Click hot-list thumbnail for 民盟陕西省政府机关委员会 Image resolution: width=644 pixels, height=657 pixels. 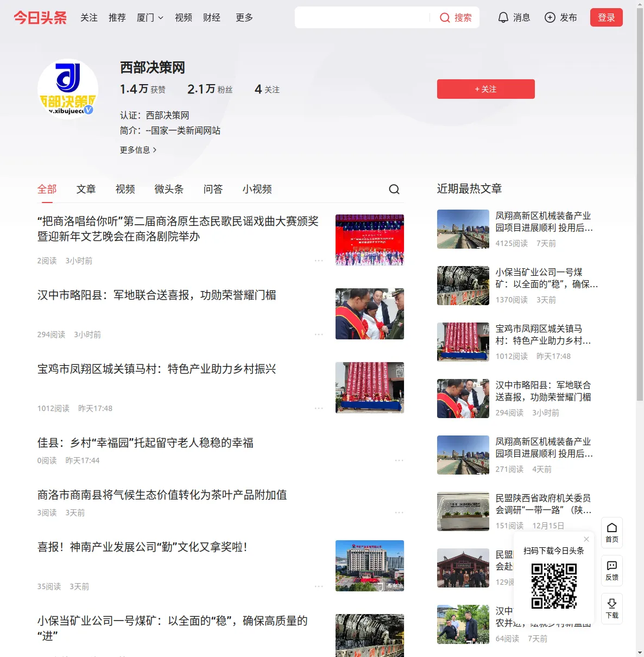(x=463, y=511)
